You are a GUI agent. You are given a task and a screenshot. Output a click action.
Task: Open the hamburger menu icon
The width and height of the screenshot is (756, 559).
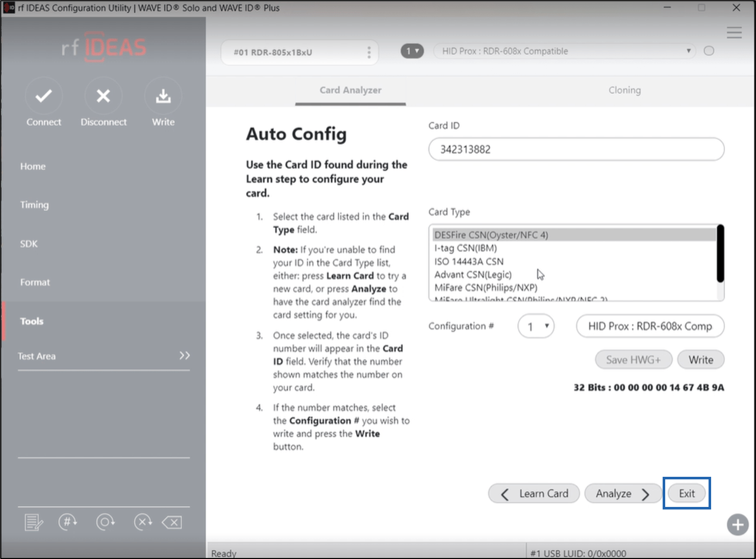734,33
